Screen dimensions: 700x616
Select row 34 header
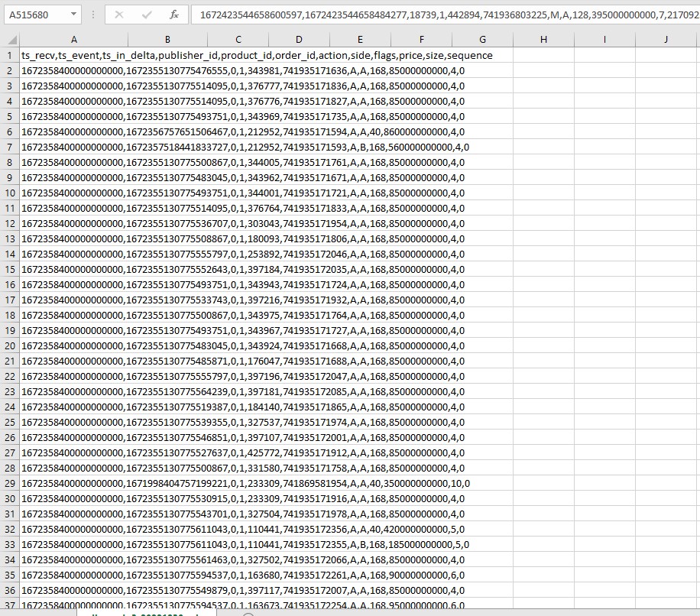(9, 559)
